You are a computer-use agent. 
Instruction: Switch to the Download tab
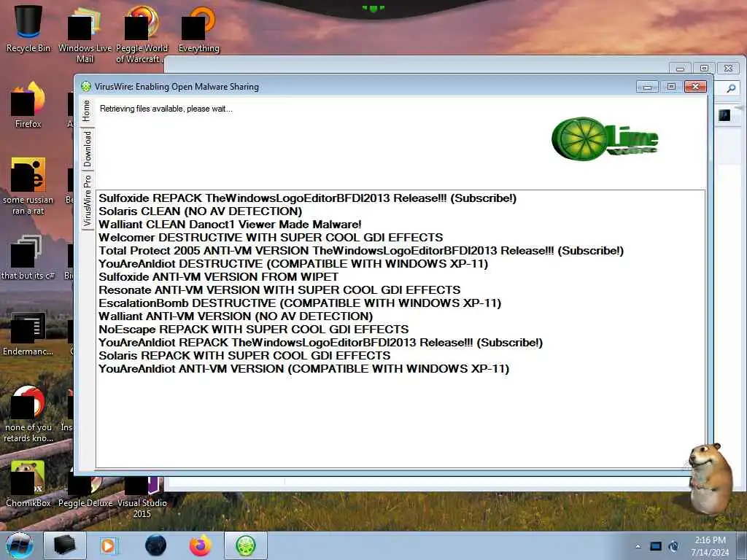pyautogui.click(x=88, y=149)
